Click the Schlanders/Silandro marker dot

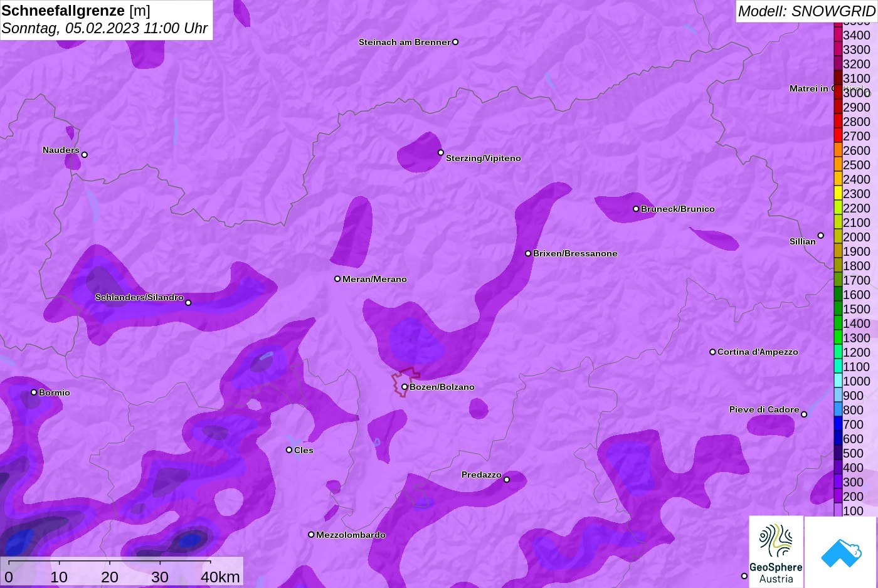click(188, 303)
